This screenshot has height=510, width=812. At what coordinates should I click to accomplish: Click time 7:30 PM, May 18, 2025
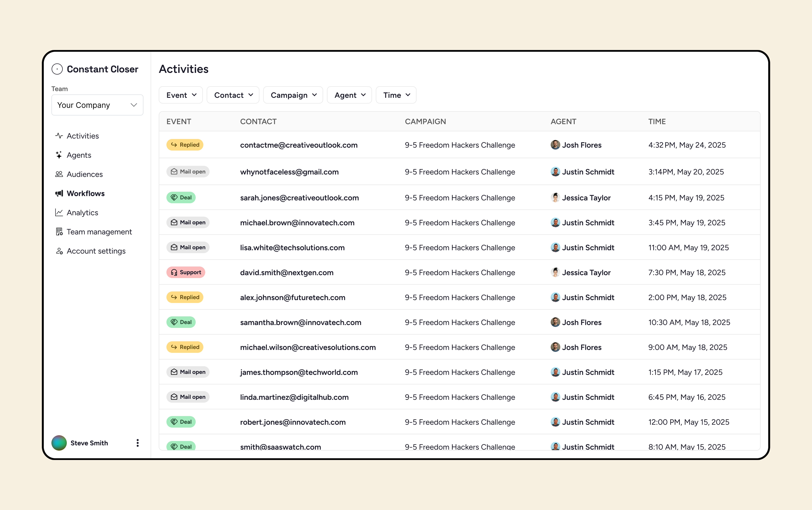(x=687, y=273)
